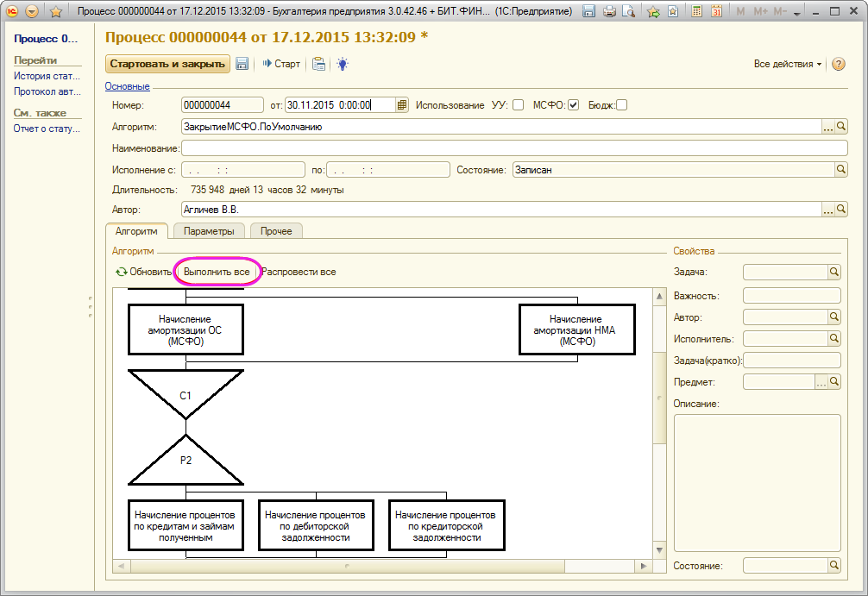
Task: Switch to the Прочее tab
Action: 276,231
